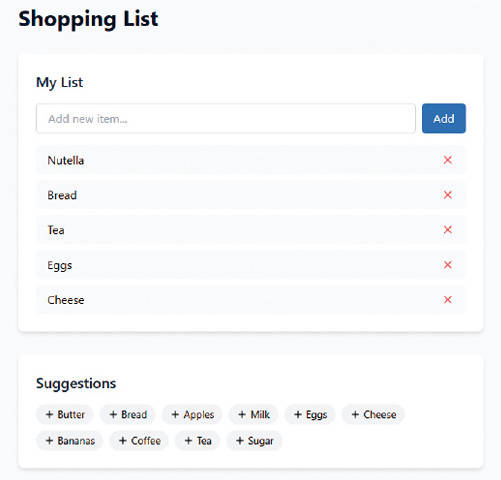Viewport: 501px width, 480px height.
Task: Delete the Eggs entry with X
Action: point(447,265)
